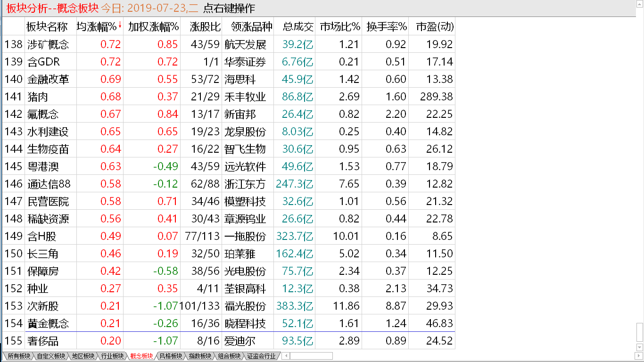Click leading stock 华泰证券
Image resolution: width=644 pixels, height=362 pixels.
[x=245, y=62]
